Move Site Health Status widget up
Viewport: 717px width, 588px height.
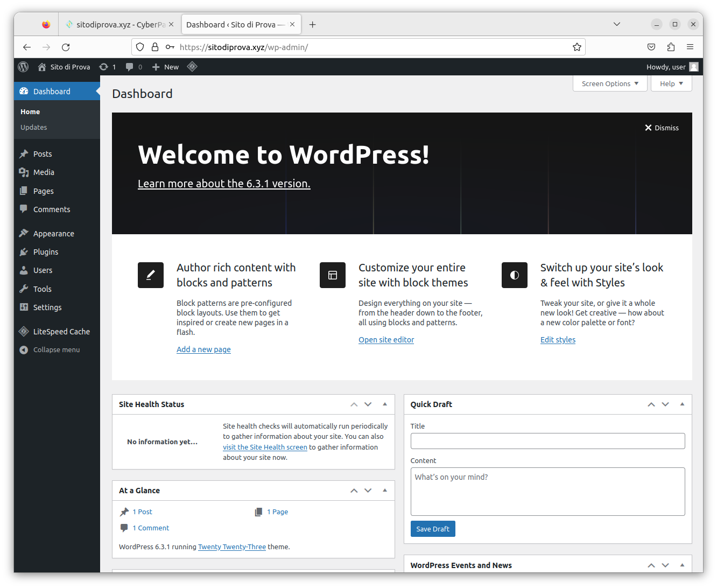click(354, 404)
